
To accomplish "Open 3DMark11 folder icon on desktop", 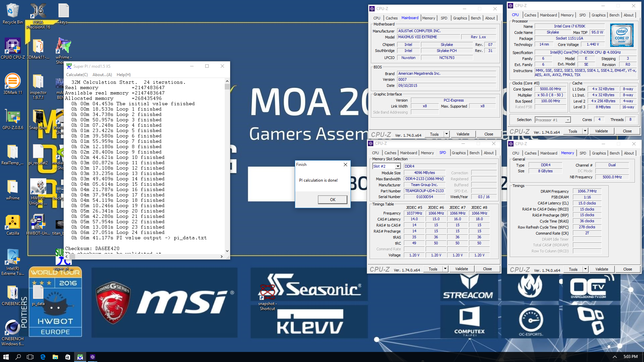I will (x=38, y=49).
